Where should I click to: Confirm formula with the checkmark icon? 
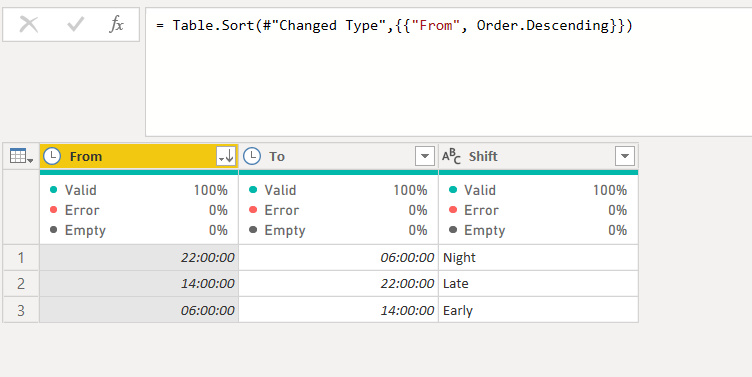[x=75, y=24]
